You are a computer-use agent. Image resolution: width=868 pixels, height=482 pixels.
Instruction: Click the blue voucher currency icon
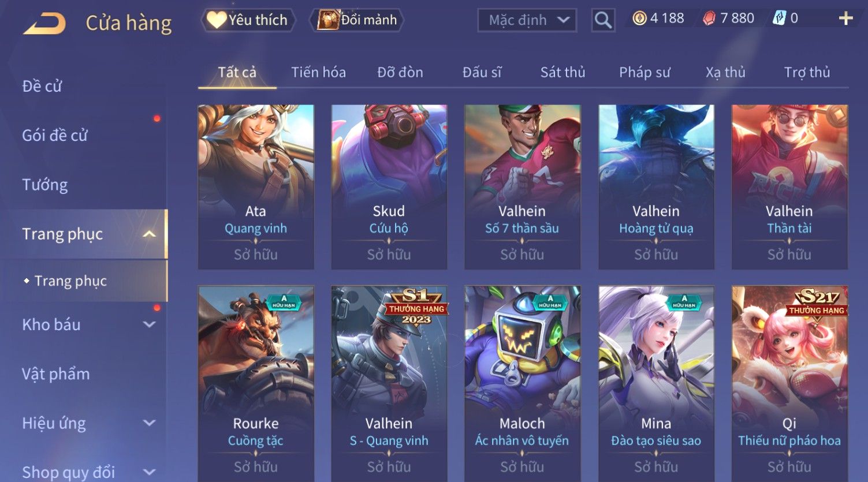[779, 18]
